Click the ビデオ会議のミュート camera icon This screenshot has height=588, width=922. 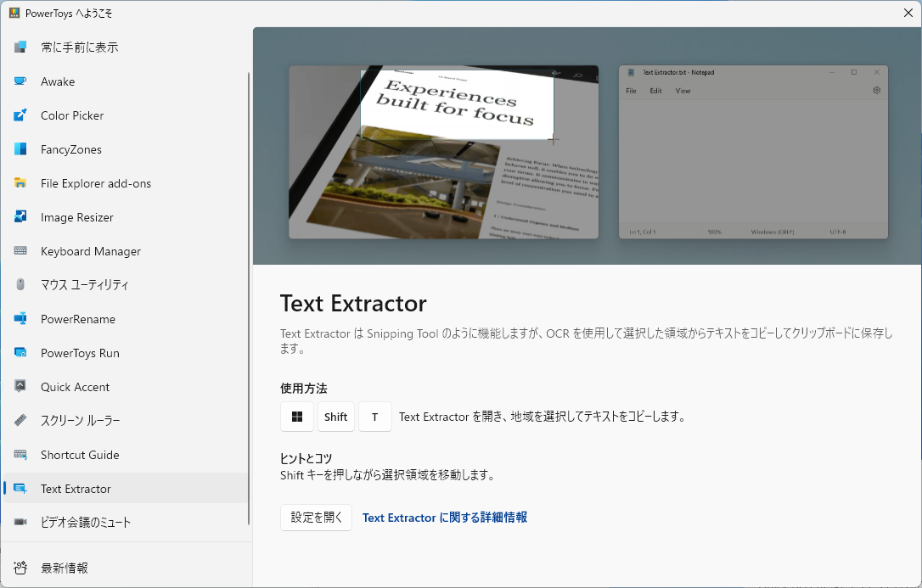[x=20, y=522]
